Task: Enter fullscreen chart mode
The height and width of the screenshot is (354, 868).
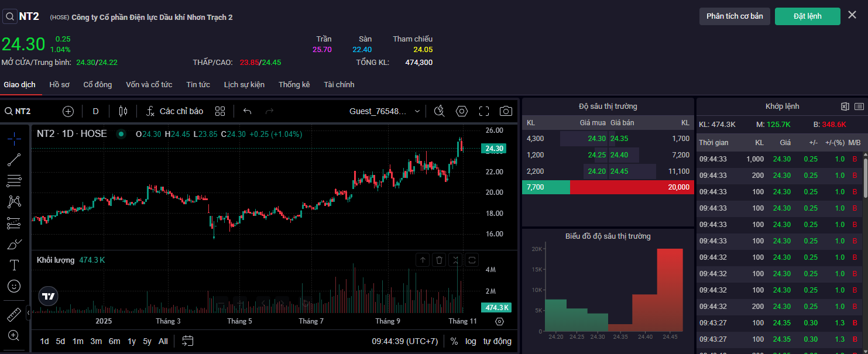Action: (x=484, y=111)
